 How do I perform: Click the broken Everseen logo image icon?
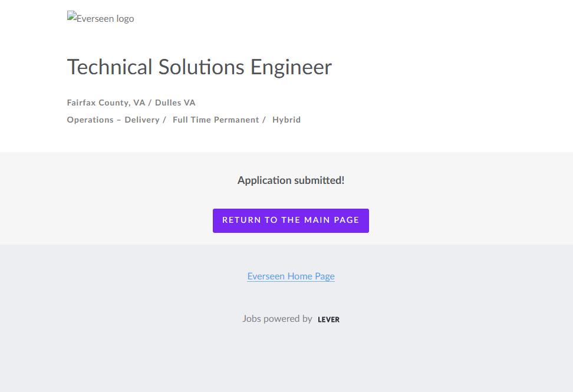point(71,16)
